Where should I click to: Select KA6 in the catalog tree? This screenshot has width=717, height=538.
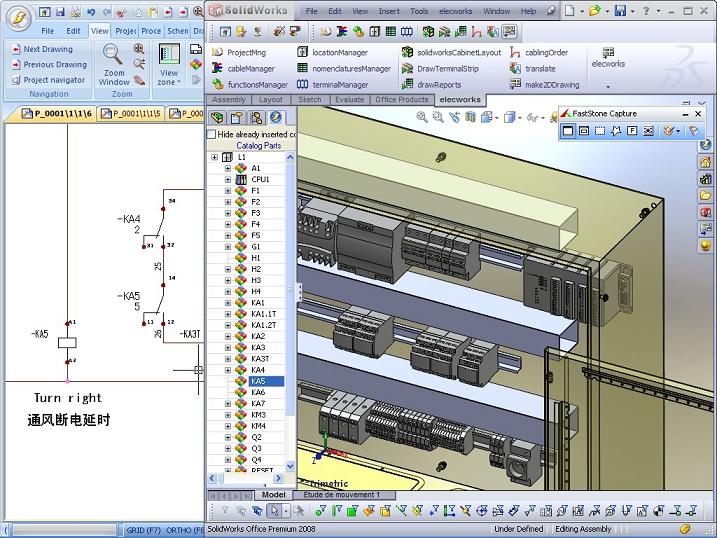tap(258, 392)
